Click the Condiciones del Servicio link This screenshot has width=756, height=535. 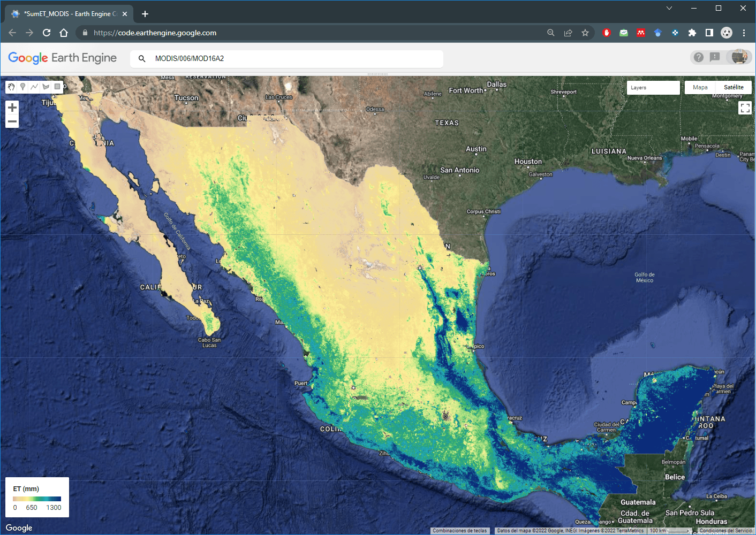click(x=725, y=530)
